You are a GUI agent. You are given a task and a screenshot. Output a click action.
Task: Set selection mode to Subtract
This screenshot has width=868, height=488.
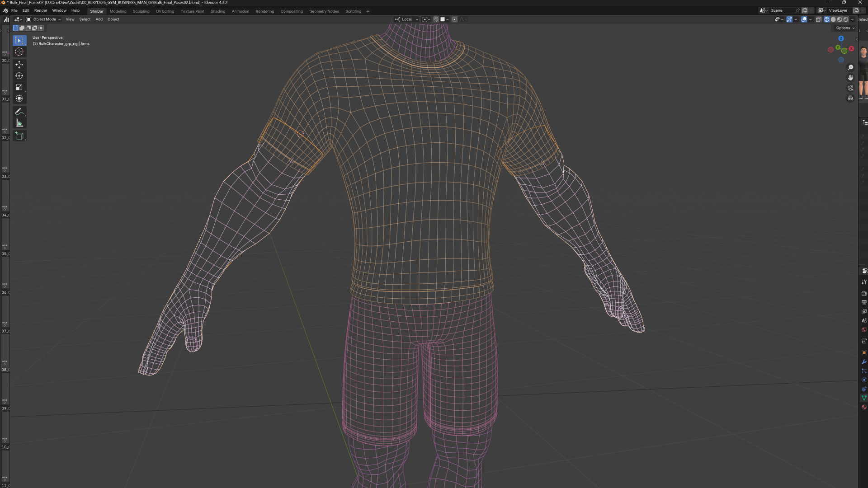coord(28,28)
